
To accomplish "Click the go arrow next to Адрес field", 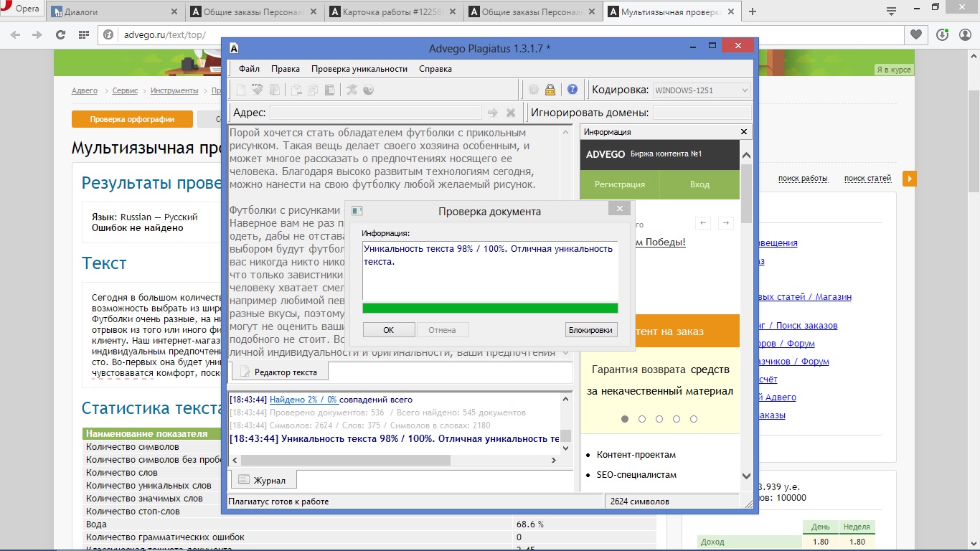I will coord(493,113).
